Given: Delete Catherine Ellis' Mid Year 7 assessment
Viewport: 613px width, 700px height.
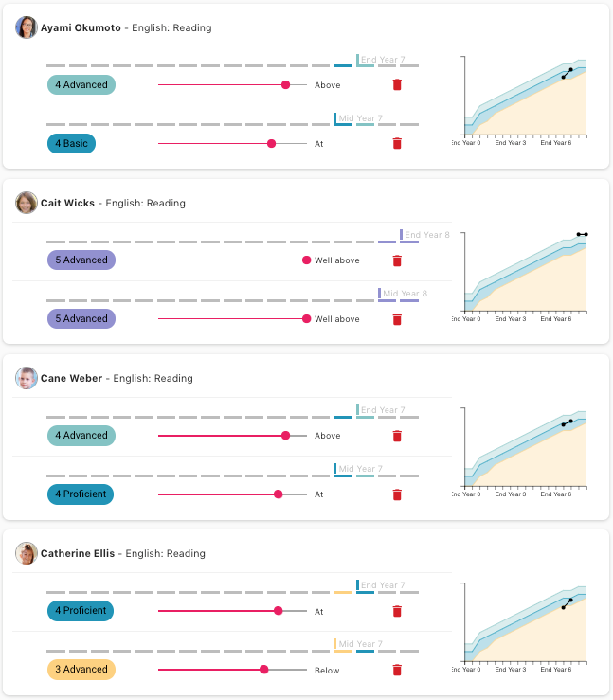Looking at the screenshot, I should [397, 670].
